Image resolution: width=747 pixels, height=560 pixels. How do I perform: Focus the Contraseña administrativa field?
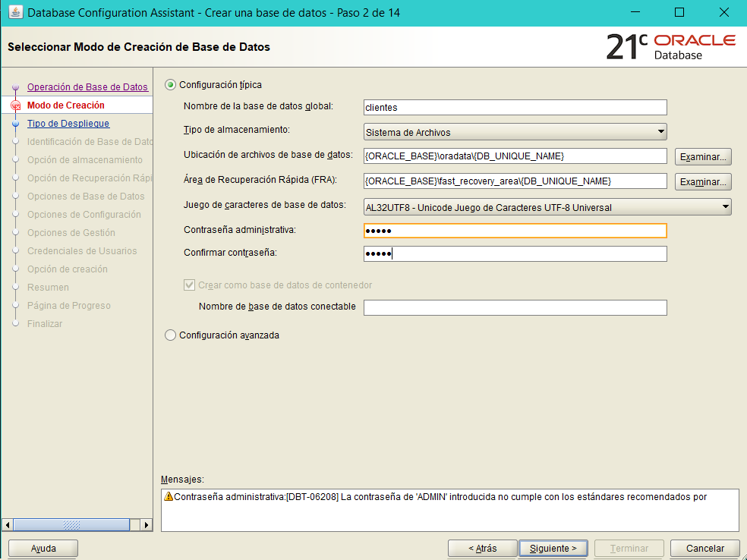pyautogui.click(x=515, y=231)
